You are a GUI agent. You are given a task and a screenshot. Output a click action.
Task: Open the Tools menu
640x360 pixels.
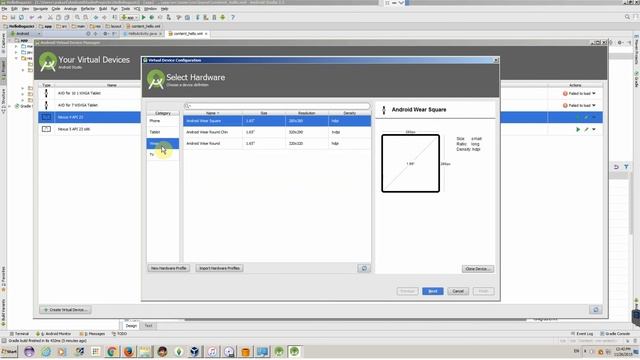(125, 9)
